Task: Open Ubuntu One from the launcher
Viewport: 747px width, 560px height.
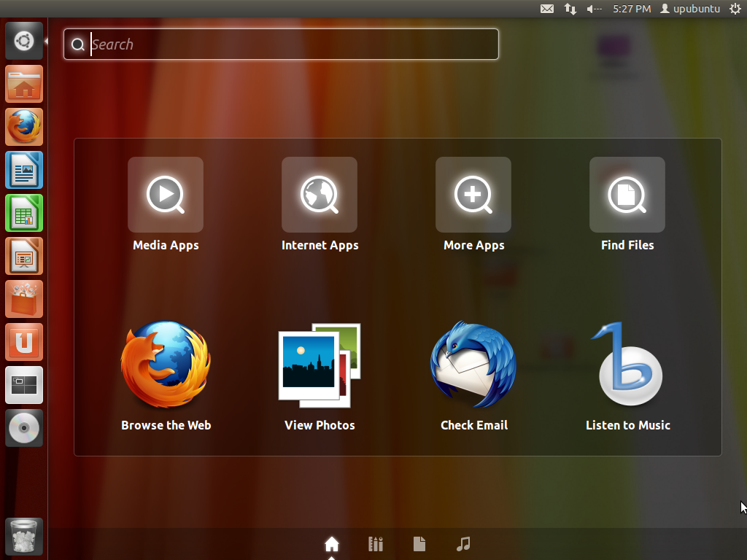Action: point(24,342)
